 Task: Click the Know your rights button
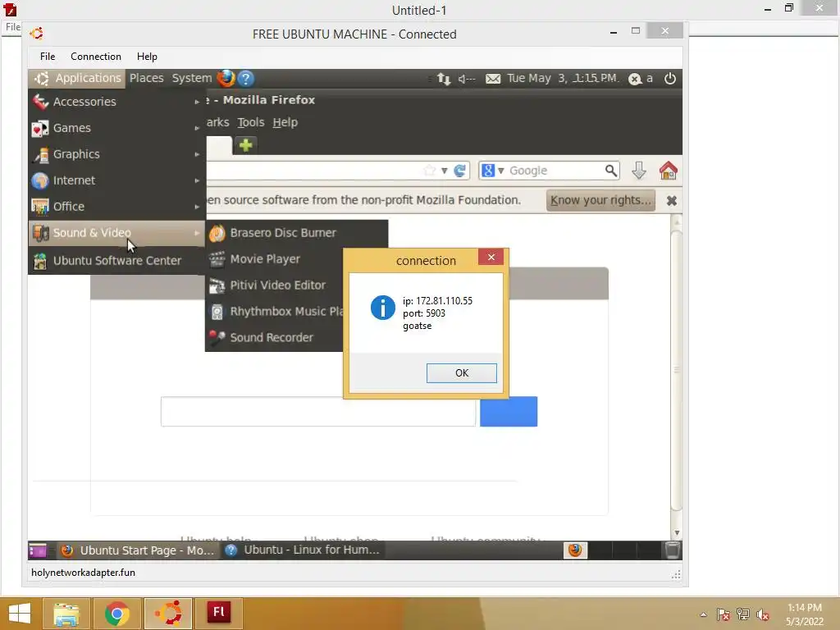(600, 200)
